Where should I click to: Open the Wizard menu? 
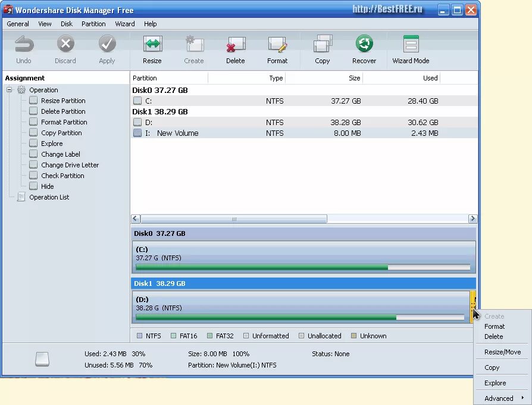tap(125, 24)
